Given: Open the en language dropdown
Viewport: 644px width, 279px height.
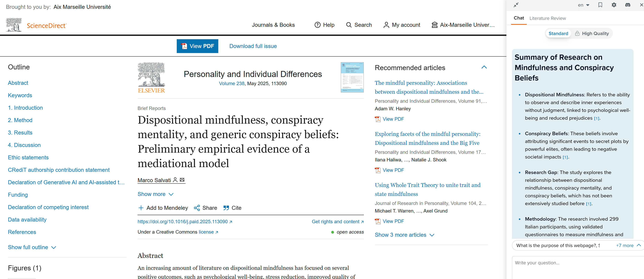Looking at the screenshot, I should (583, 5).
